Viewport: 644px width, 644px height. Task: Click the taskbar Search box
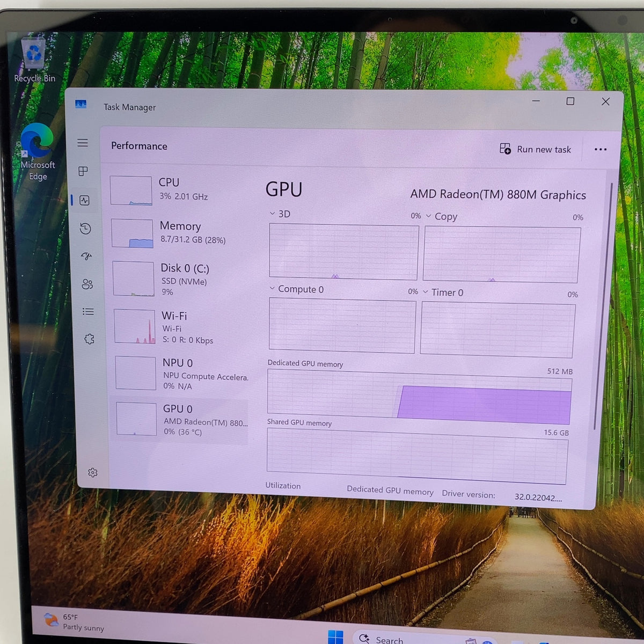(x=424, y=639)
